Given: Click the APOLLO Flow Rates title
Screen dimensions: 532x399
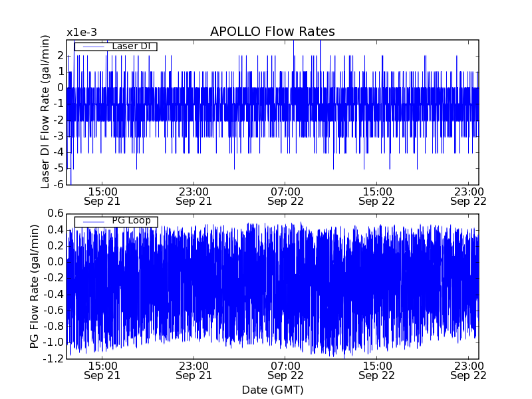Looking at the screenshot, I should point(273,31).
